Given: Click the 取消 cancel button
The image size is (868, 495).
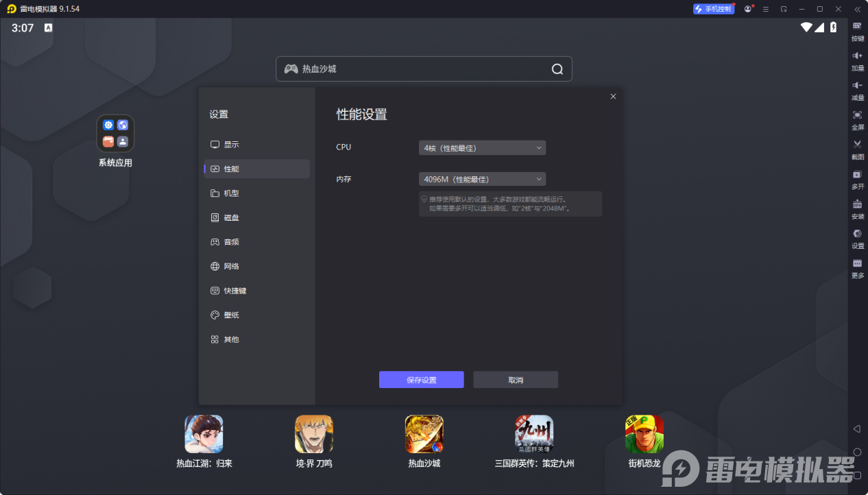Looking at the screenshot, I should 515,379.
